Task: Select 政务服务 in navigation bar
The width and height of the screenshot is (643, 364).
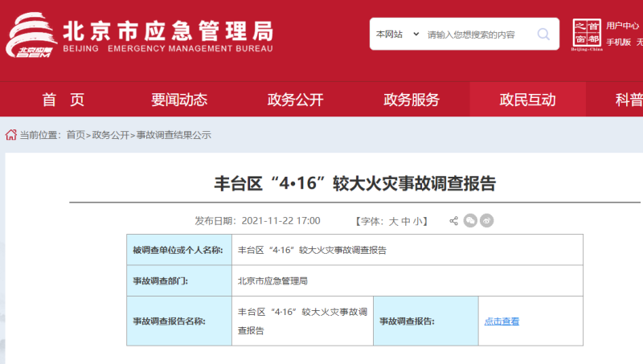Action: coord(412,100)
